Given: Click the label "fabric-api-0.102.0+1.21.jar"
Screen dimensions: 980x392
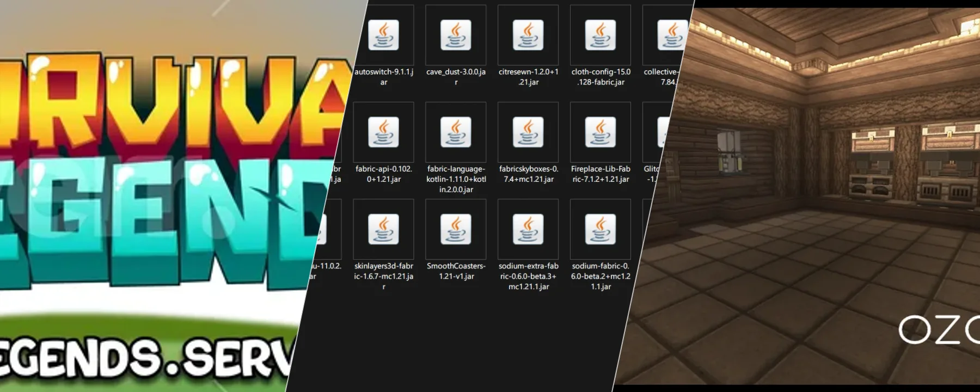Looking at the screenshot, I should point(384,174).
